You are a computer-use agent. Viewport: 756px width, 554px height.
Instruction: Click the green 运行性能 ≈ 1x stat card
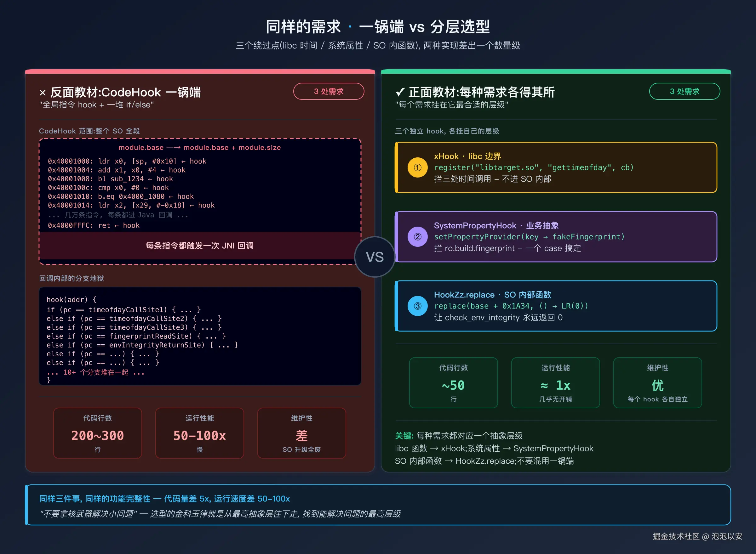555,383
